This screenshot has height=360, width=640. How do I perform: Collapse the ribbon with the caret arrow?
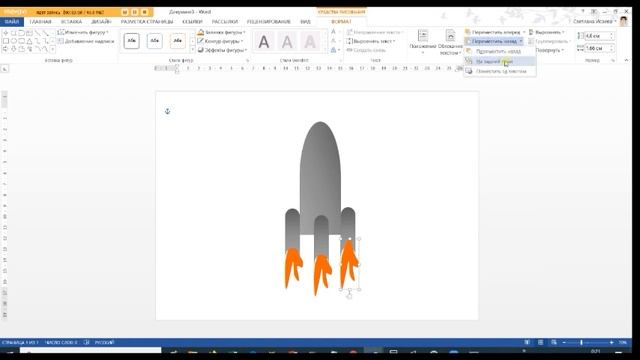pos(626,60)
